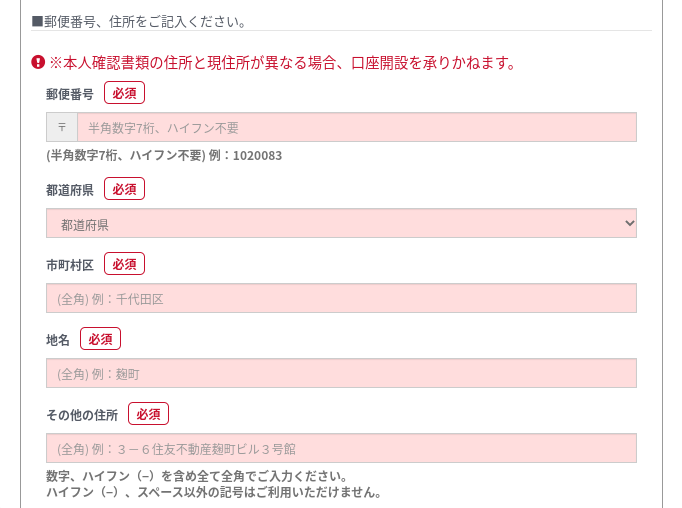Click the 地名 field label
This screenshot has width=682, height=508.
coord(58,340)
